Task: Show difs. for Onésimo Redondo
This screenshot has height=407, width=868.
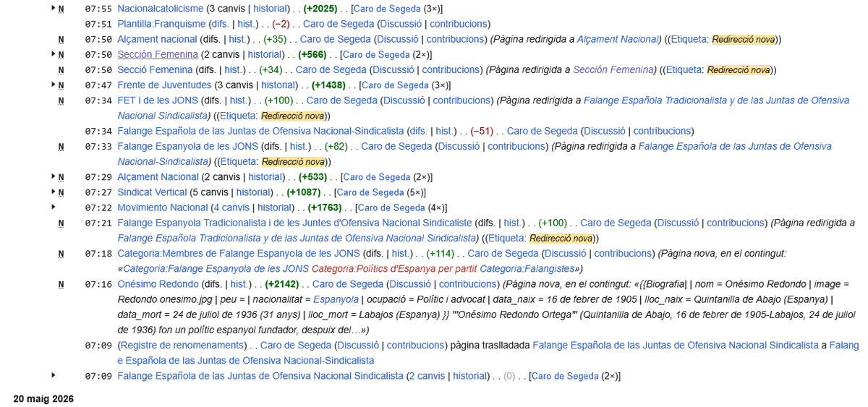Action: pyautogui.click(x=213, y=284)
